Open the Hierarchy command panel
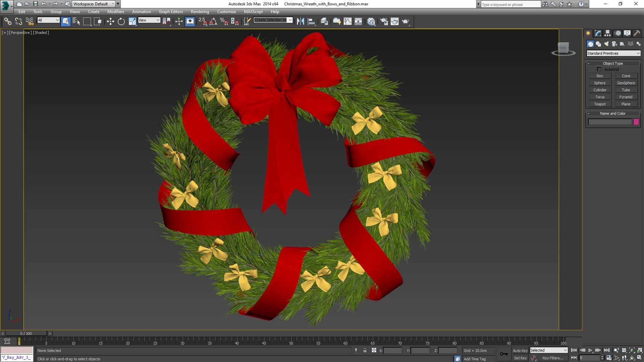 click(608, 33)
